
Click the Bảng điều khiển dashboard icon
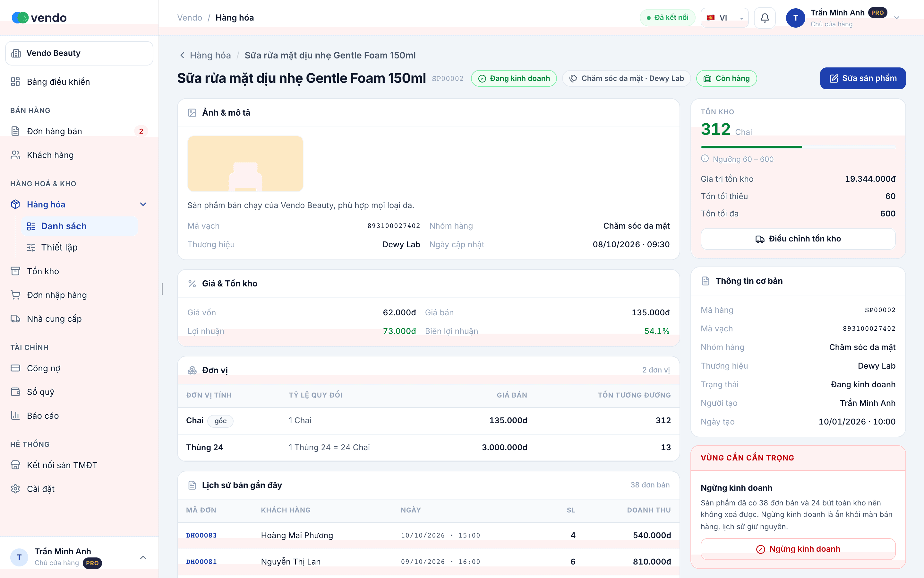coord(15,82)
